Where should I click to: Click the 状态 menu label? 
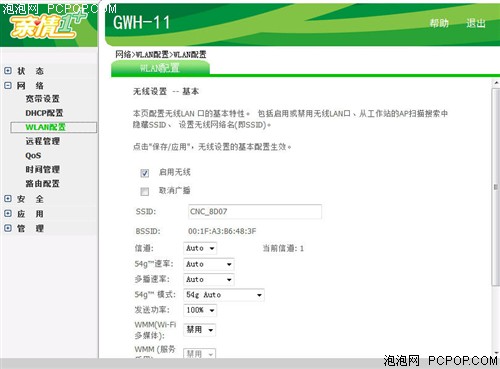click(x=30, y=71)
